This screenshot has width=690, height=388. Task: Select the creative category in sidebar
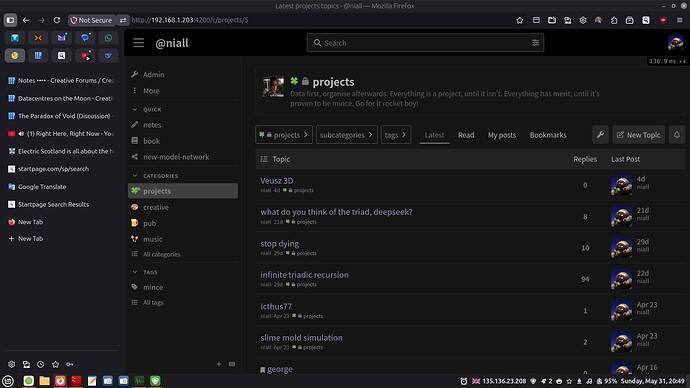156,207
